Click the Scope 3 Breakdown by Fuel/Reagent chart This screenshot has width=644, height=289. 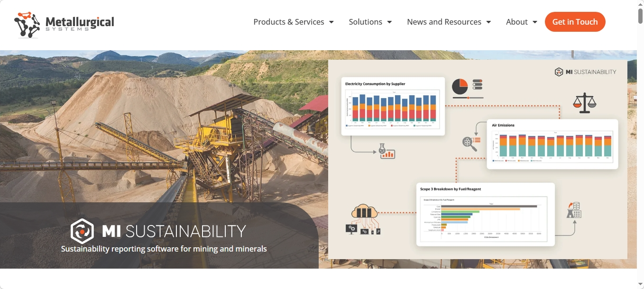[x=486, y=214]
